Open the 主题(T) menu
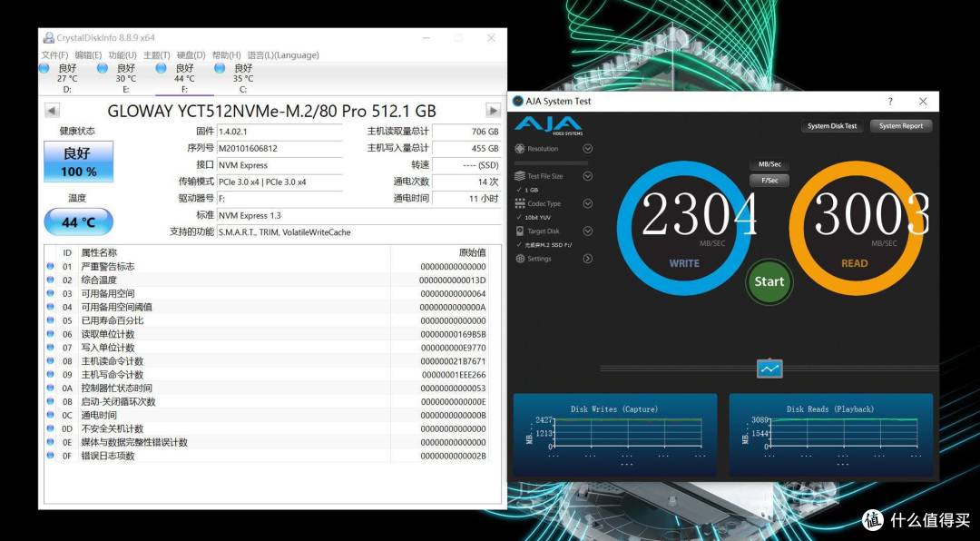Viewport: 980px width, 541px height. [x=156, y=55]
